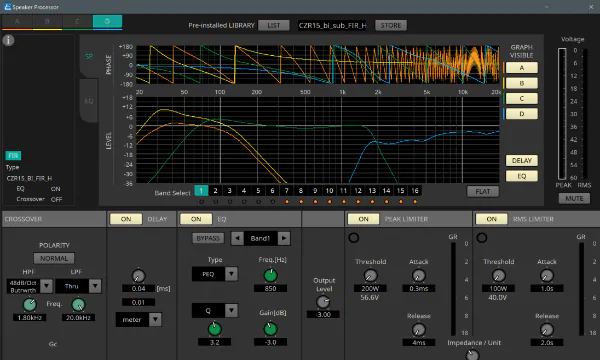Viewport: 600px width, 360px height.
Task: Toggle the EQ ON button
Action: [x=196, y=219]
